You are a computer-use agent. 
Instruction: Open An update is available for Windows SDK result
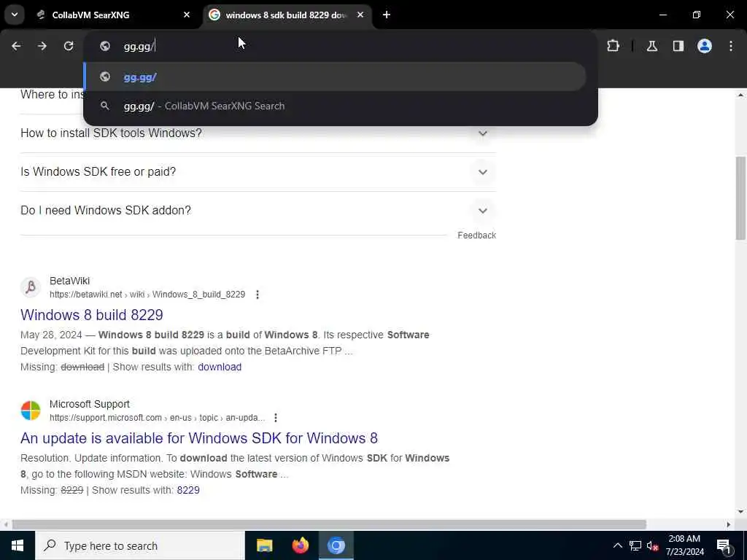pos(199,438)
